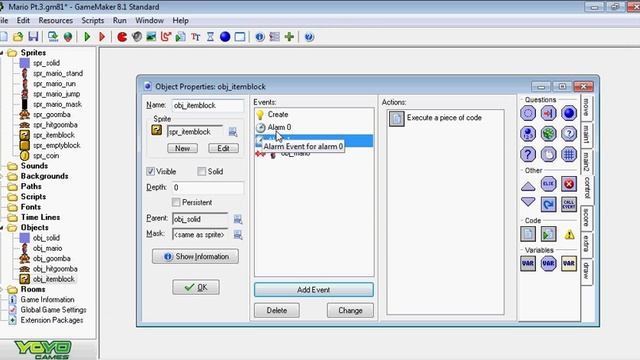
Task: Select the Test Chance dice action
Action: click(x=548, y=133)
